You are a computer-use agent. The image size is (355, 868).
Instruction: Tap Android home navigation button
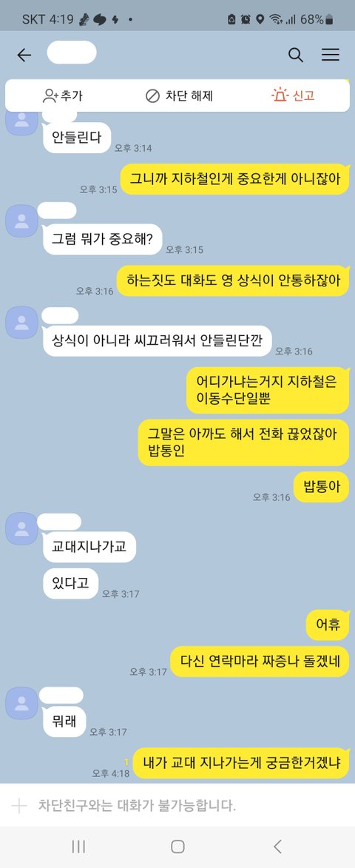pyautogui.click(x=177, y=847)
